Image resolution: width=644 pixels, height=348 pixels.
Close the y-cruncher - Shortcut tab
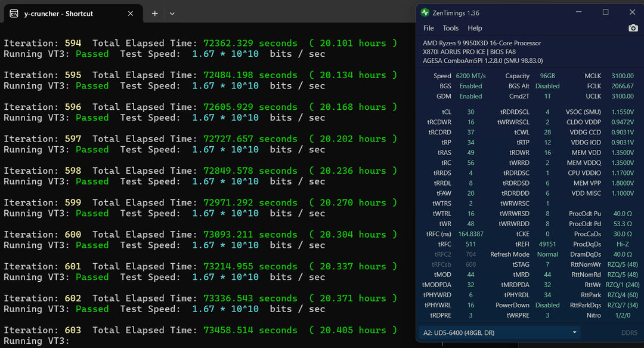point(131,13)
